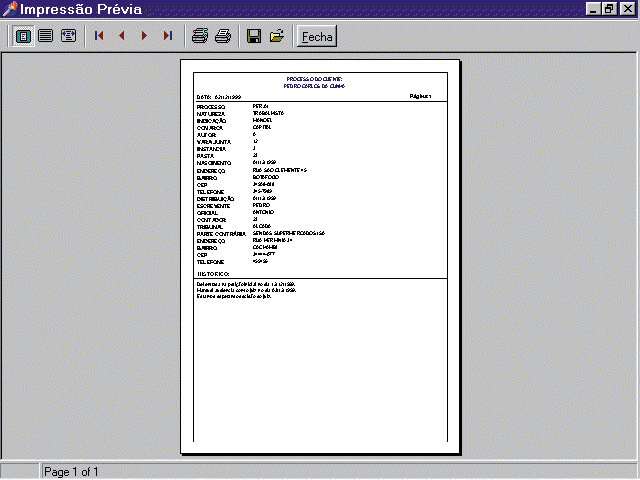The image size is (640, 480).
Task: Open the printer setup dialog
Action: 200,36
